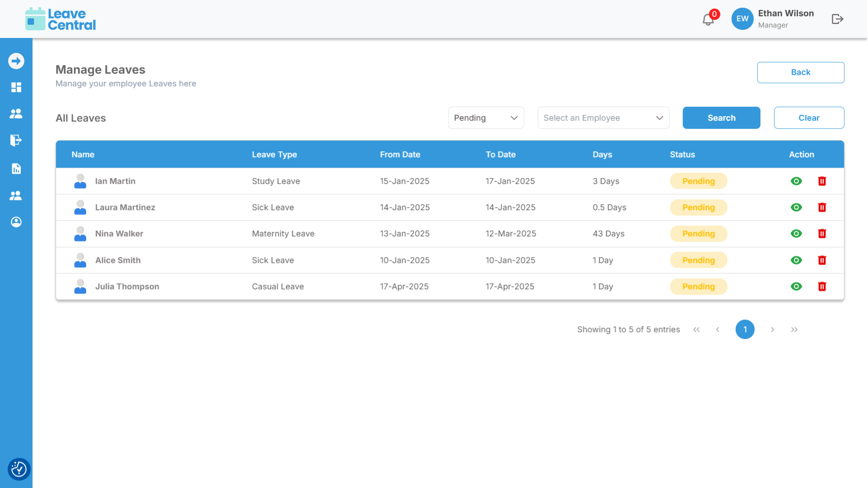The width and height of the screenshot is (868, 488).
Task: Go to next page arrow
Action: [x=772, y=329]
